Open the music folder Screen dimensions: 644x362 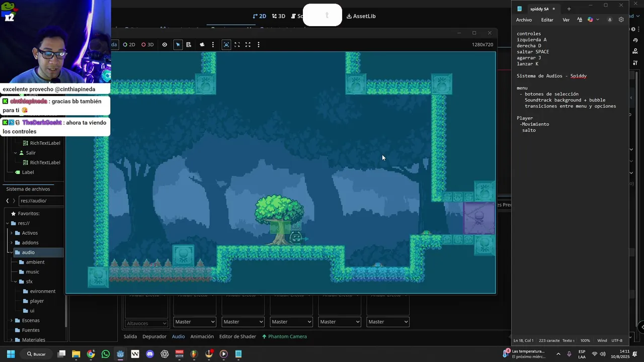click(32, 272)
